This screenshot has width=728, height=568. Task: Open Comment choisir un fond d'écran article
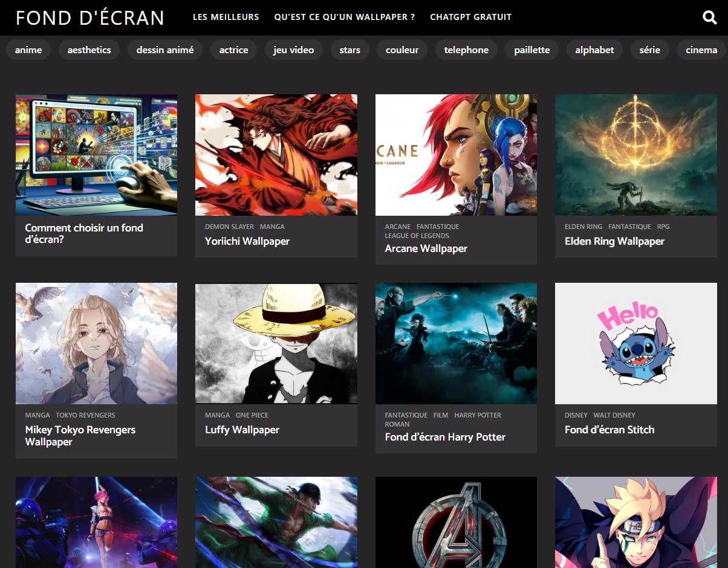click(84, 233)
